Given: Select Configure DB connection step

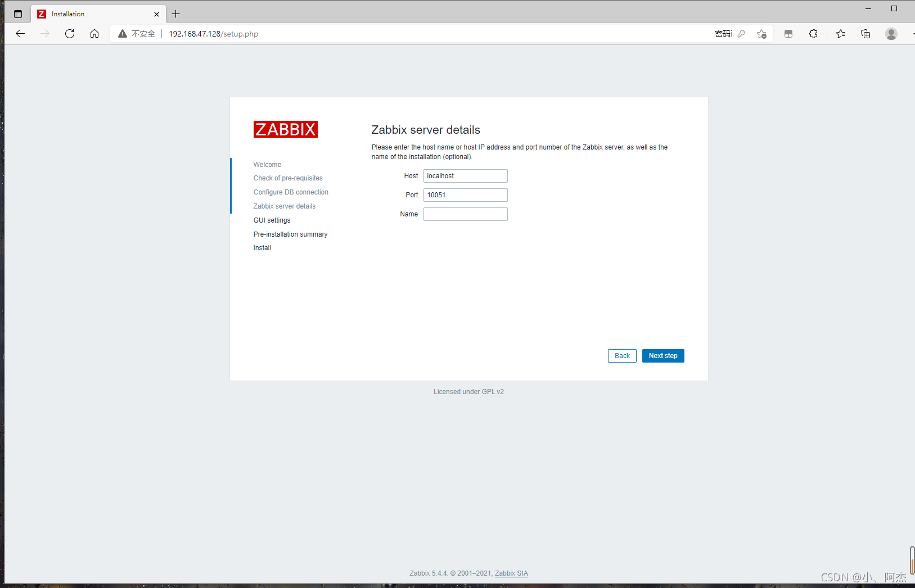Looking at the screenshot, I should [291, 192].
